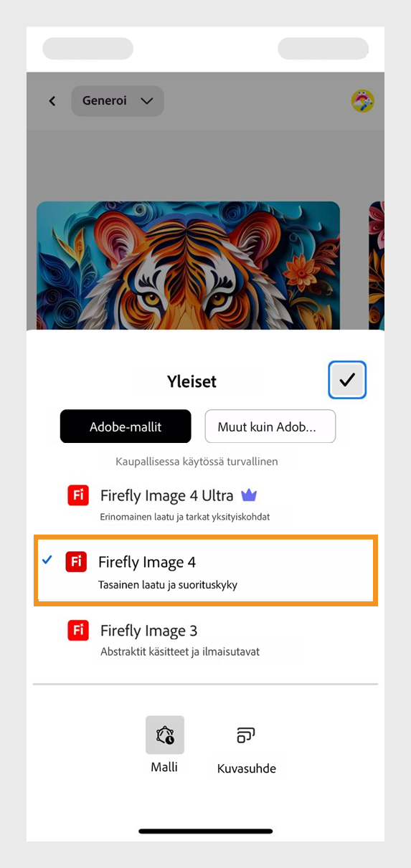This screenshot has width=411, height=868.
Task: Switch to the Adobe-mallit tab
Action: [x=126, y=426]
